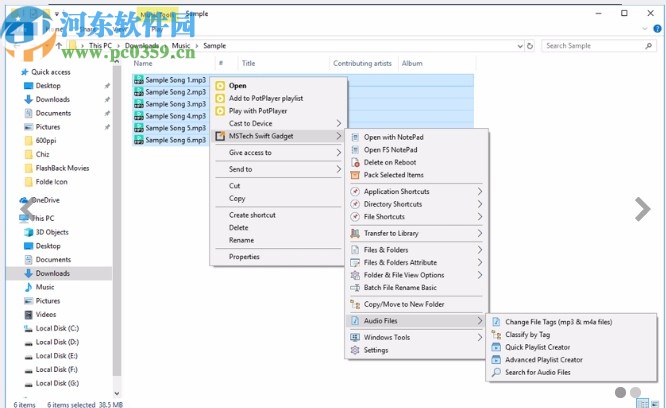Click the Copy/Move to New Folder icon
Viewport: 666px width, 408px height.
355,304
